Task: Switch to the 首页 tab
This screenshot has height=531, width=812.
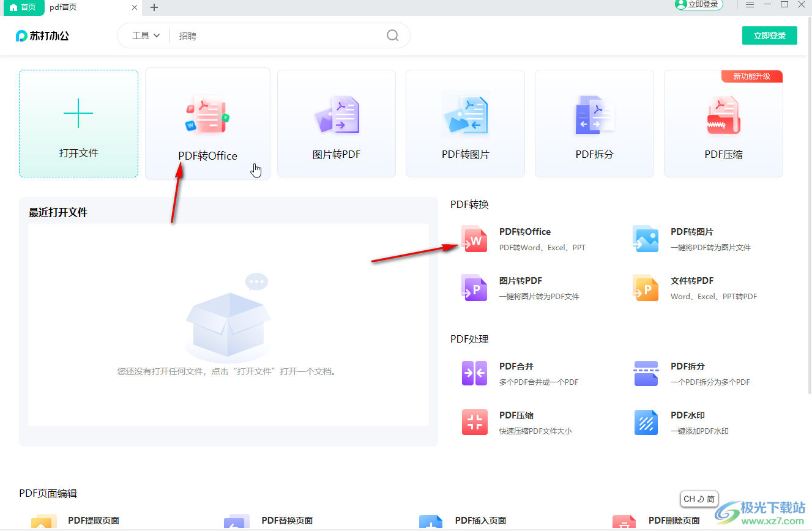Action: coord(23,7)
